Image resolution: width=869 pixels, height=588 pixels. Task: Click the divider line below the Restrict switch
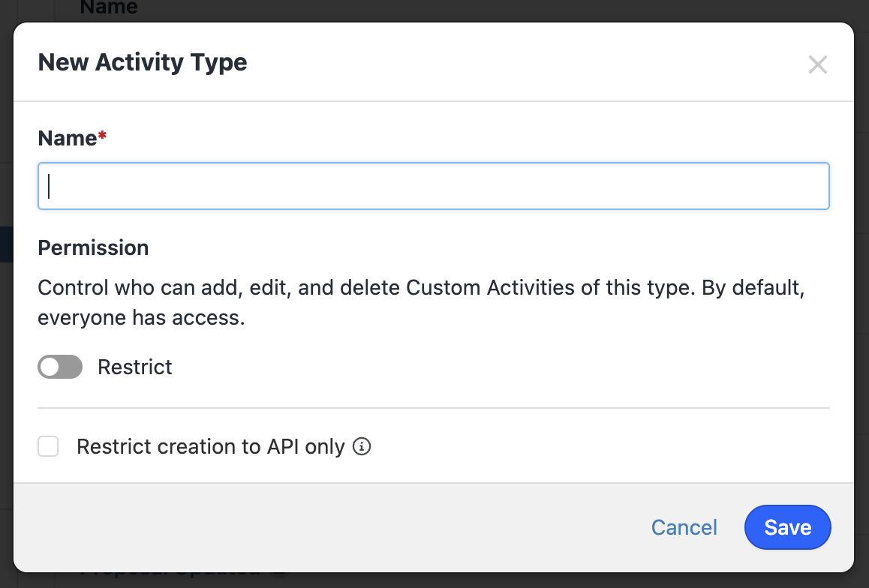tap(433, 408)
